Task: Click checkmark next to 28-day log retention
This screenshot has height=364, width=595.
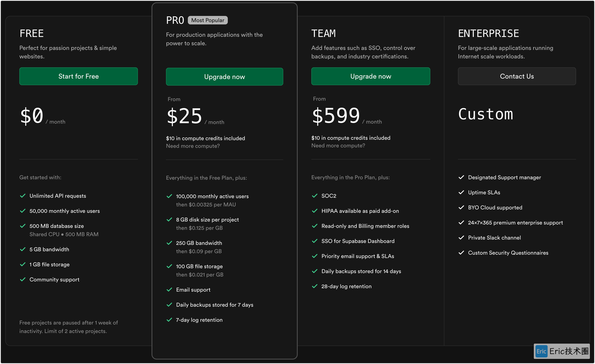Action: [315, 286]
